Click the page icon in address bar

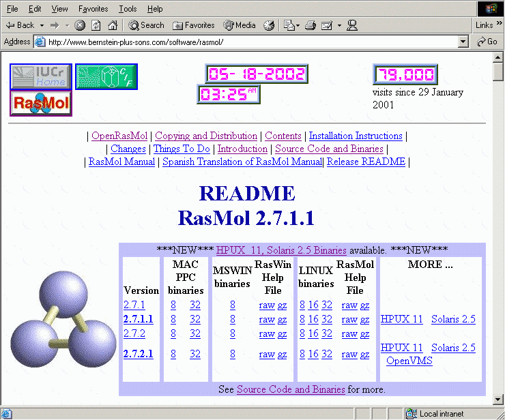point(40,42)
